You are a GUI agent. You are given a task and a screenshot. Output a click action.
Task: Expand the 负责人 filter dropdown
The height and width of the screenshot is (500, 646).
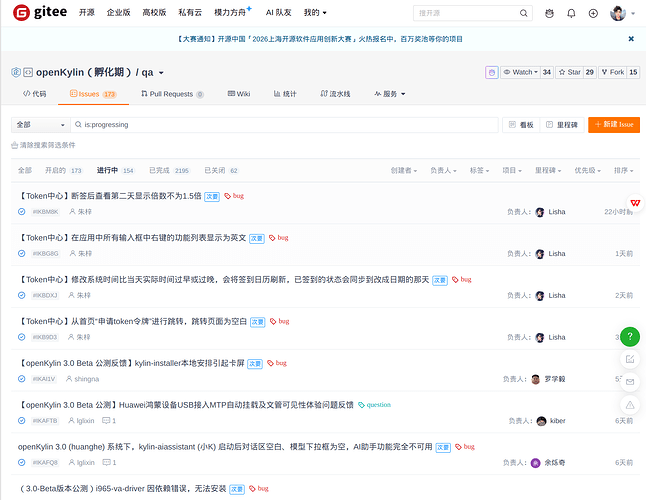pos(443,171)
